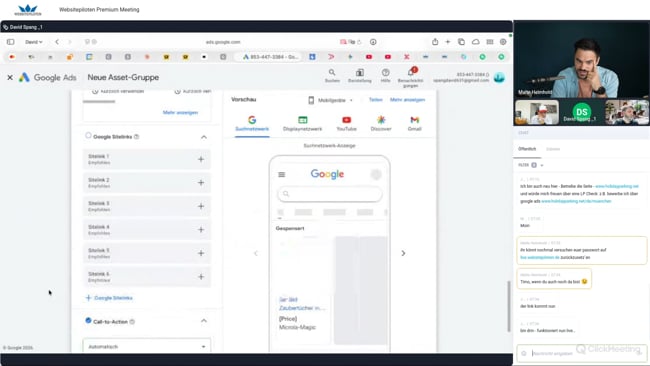This screenshot has height=366, width=650.
Task: Open info icon next to Google Sitelinks
Action: tap(137, 137)
